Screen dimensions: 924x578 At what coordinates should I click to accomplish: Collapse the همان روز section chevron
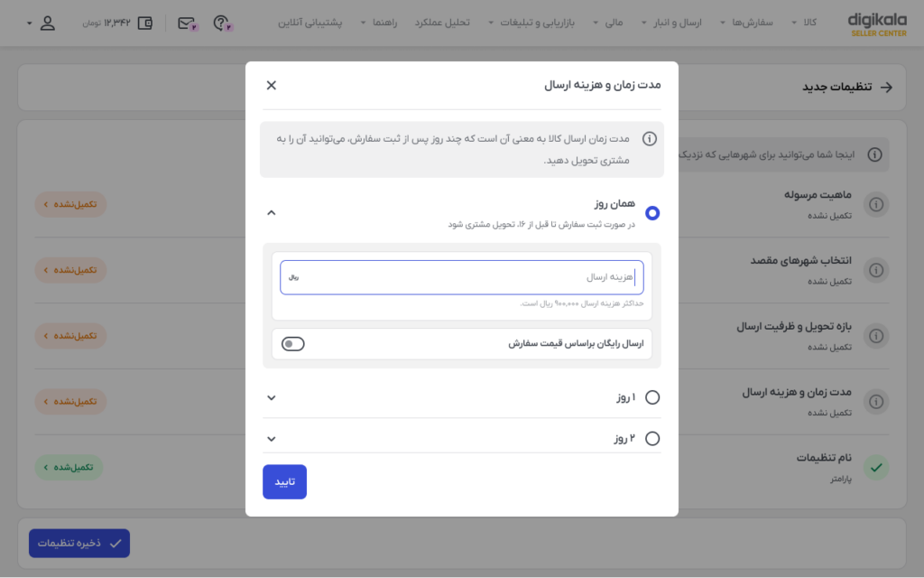tap(271, 213)
